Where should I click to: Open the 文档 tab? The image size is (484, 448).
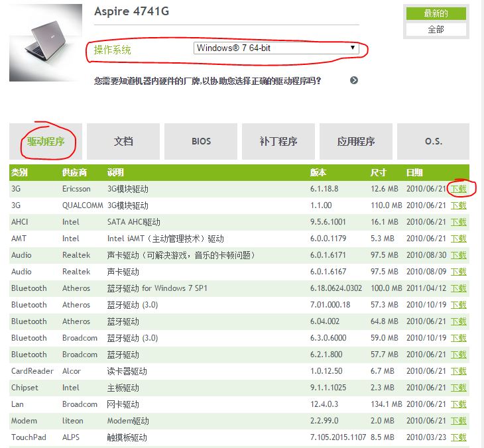tap(123, 141)
